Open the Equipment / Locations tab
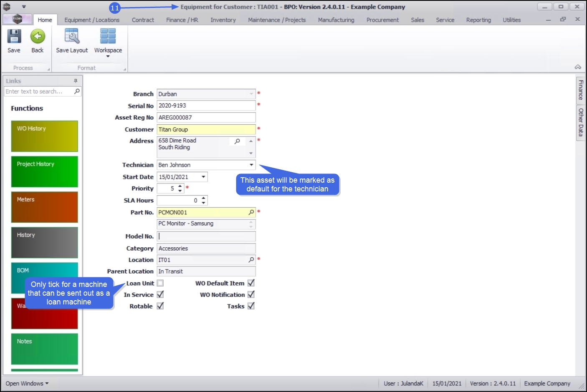This screenshot has width=587, height=392. (x=92, y=20)
